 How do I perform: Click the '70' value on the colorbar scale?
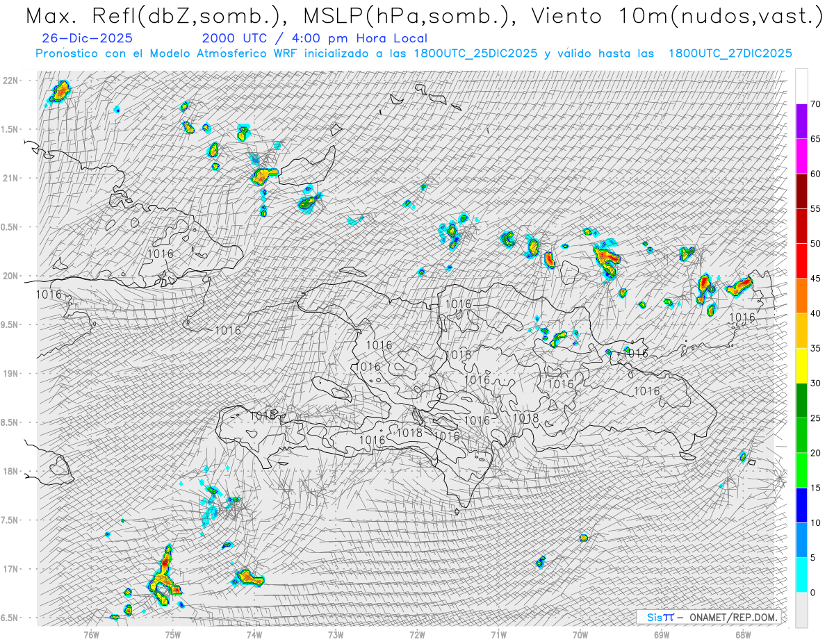coord(816,104)
